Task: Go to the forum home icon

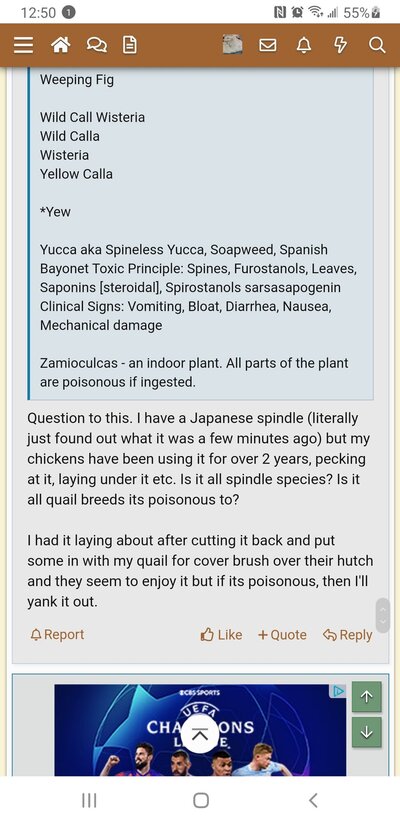Action: pyautogui.click(x=61, y=46)
